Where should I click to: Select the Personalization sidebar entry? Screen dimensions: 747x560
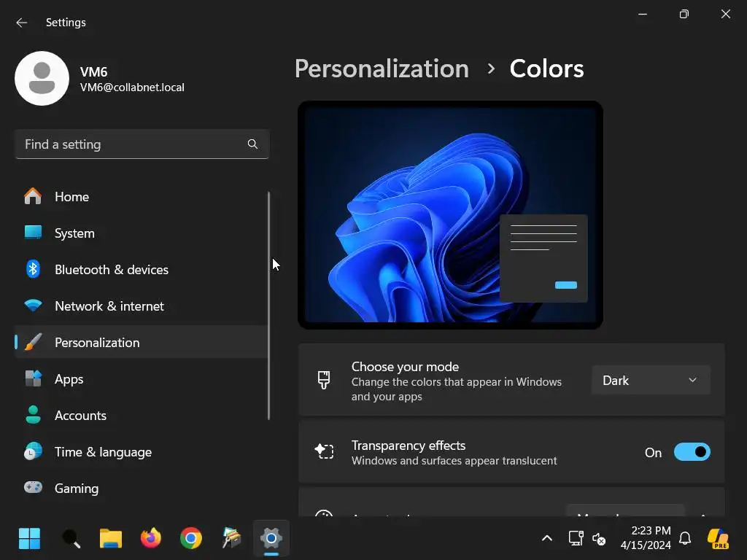click(142, 342)
